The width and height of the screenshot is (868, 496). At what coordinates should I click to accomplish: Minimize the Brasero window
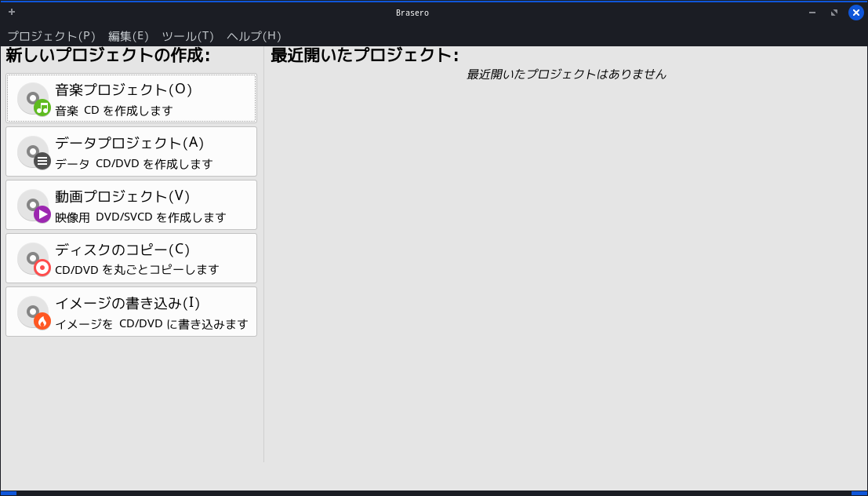tap(812, 13)
